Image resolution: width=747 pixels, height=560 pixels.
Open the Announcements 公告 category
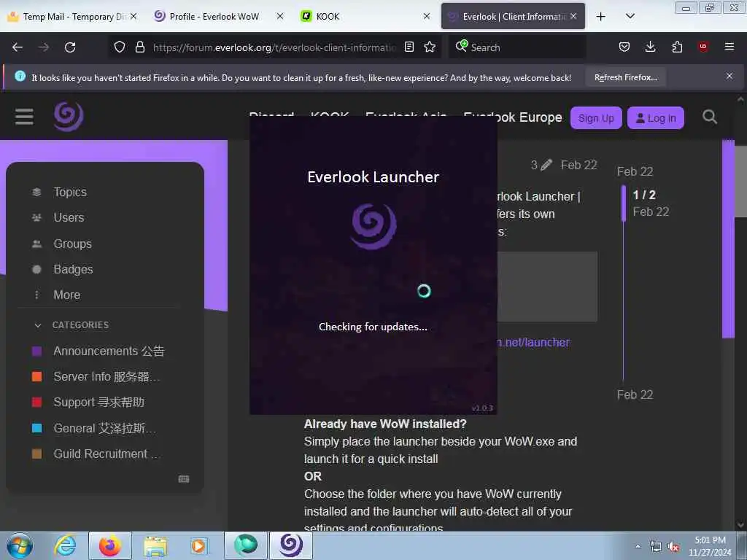pos(109,351)
